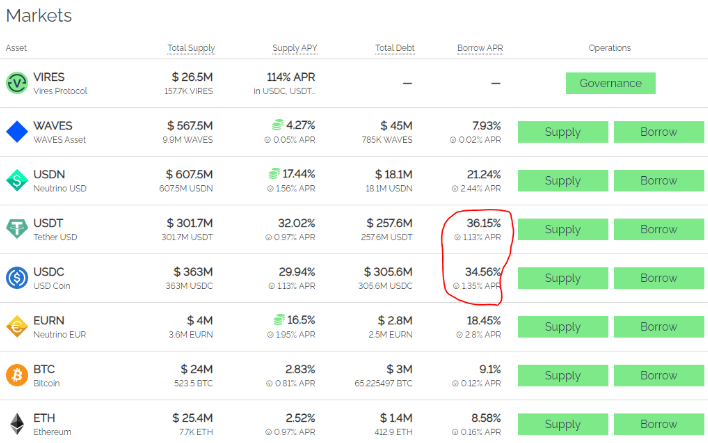Click the 114% APR value for VIRES

291,77
